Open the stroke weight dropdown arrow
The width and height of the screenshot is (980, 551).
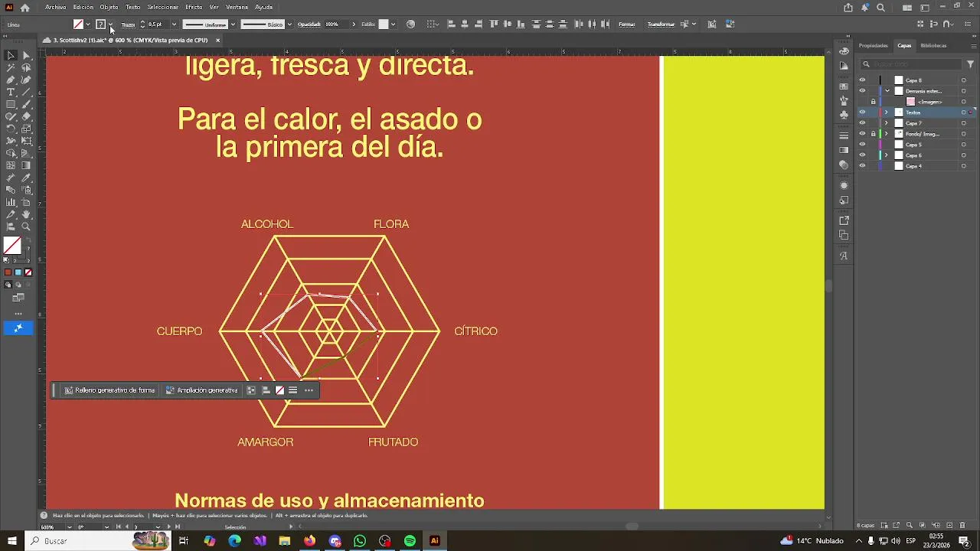tap(174, 24)
